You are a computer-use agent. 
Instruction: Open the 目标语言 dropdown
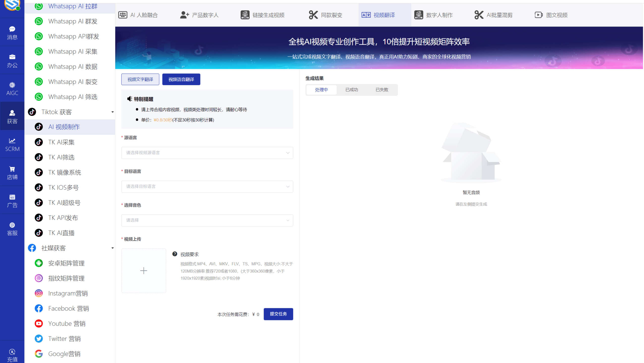pyautogui.click(x=207, y=187)
